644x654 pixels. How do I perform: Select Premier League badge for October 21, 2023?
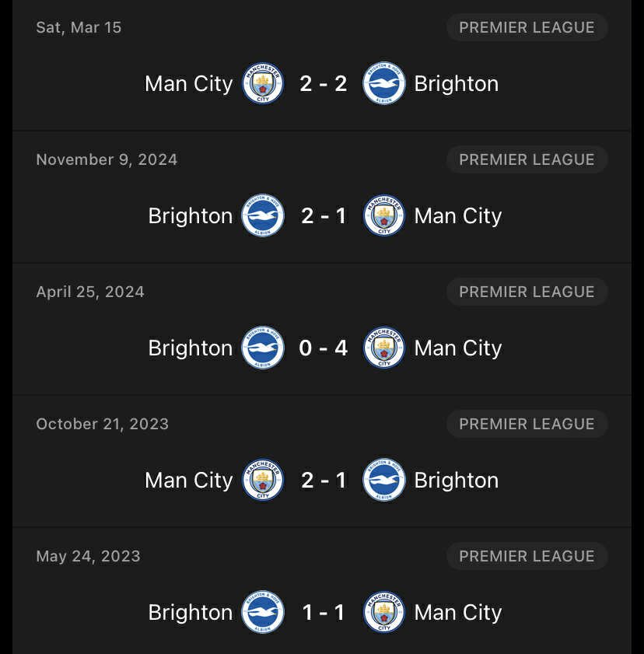527,424
